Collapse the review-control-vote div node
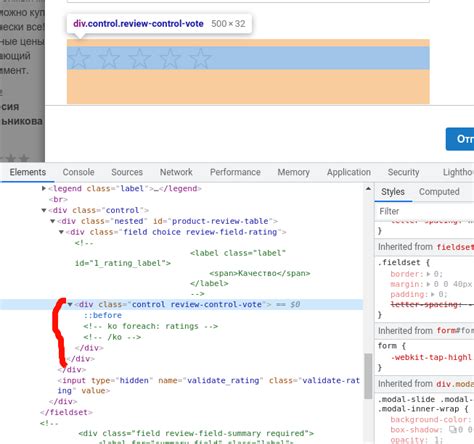The height and width of the screenshot is (444, 474). point(70,304)
